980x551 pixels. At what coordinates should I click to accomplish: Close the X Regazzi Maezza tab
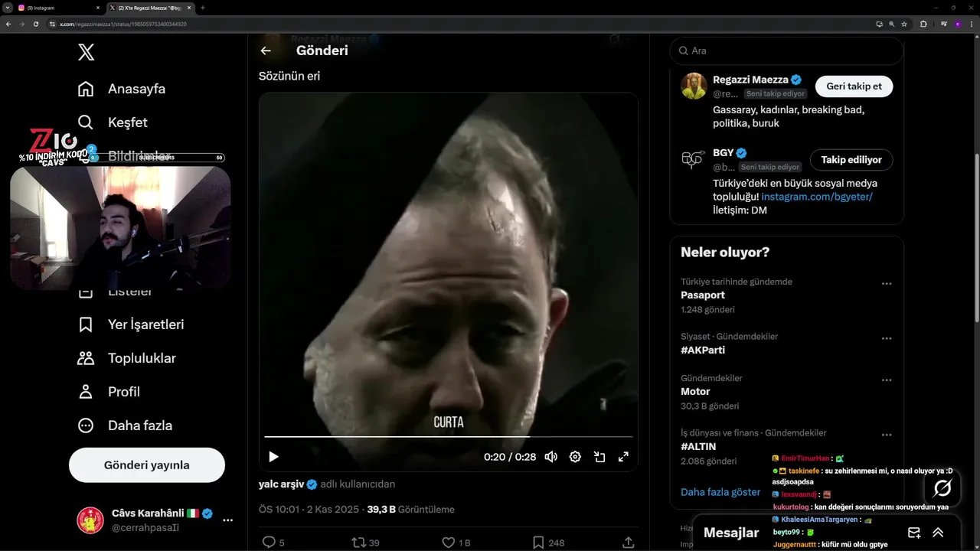tap(191, 8)
